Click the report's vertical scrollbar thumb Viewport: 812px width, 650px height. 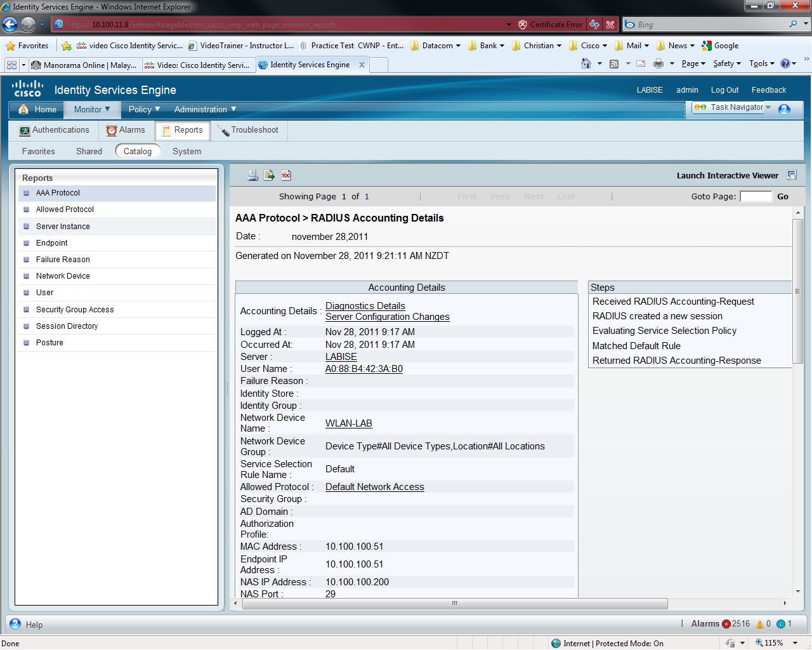(x=798, y=291)
